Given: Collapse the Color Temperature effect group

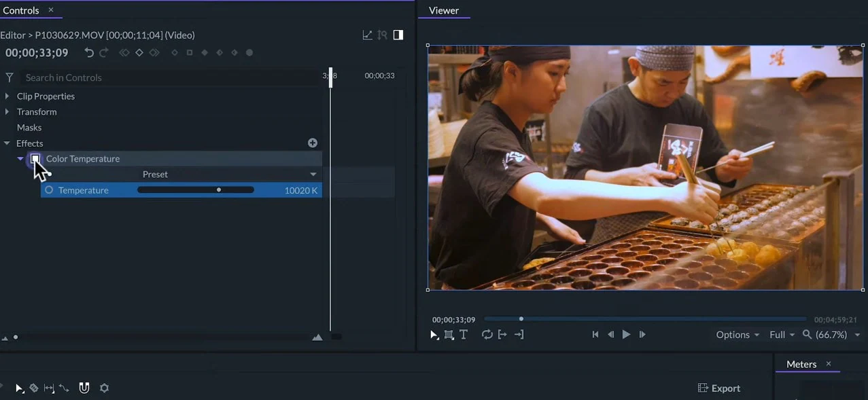Looking at the screenshot, I should coord(20,158).
